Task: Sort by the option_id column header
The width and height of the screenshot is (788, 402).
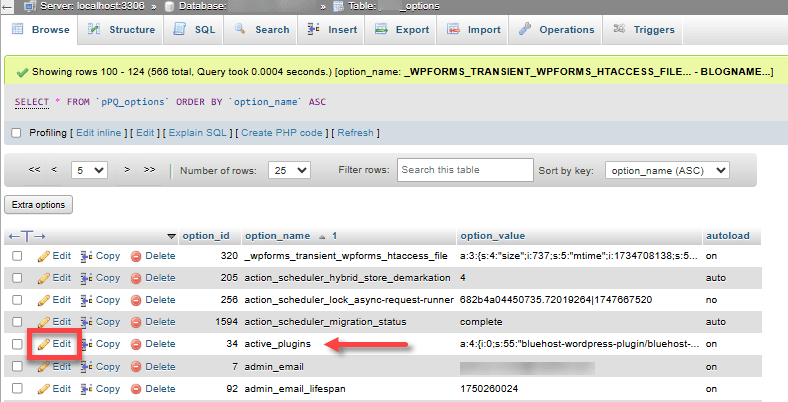Action: 206,236
